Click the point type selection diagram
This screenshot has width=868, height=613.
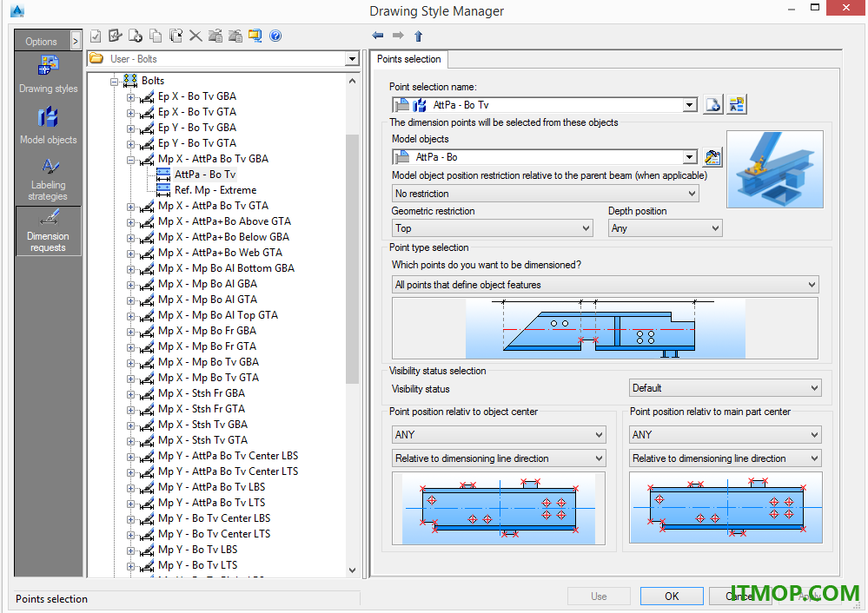605,328
